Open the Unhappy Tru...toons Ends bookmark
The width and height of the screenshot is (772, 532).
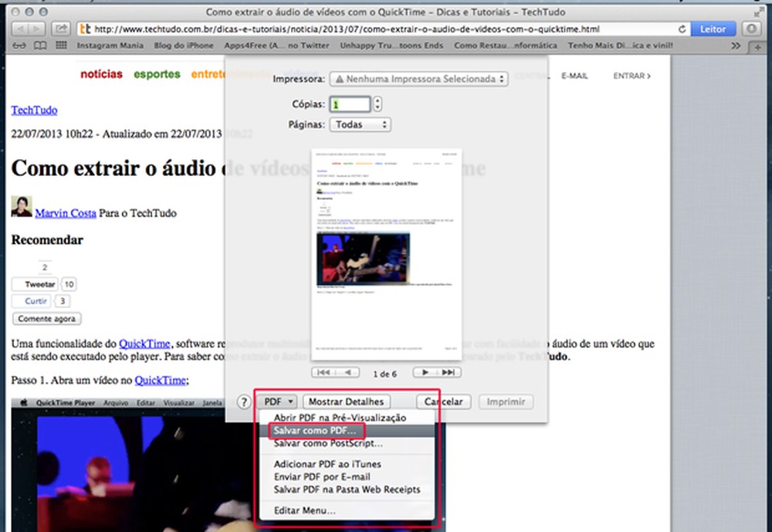tap(391, 46)
